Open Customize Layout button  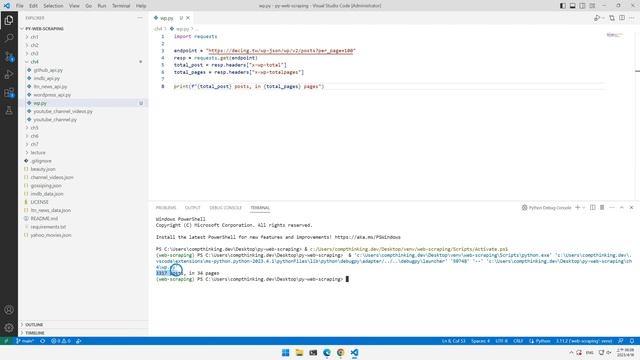coord(592,6)
